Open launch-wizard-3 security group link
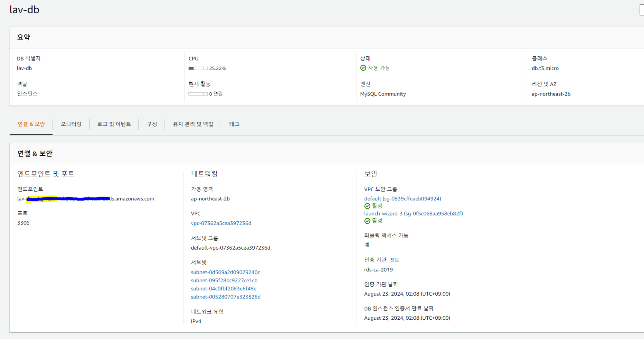This screenshot has height=339, width=644. (x=413, y=214)
